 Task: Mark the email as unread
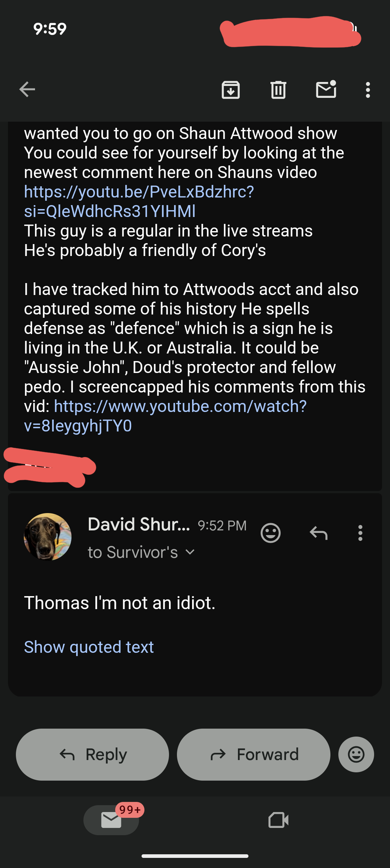(x=326, y=90)
